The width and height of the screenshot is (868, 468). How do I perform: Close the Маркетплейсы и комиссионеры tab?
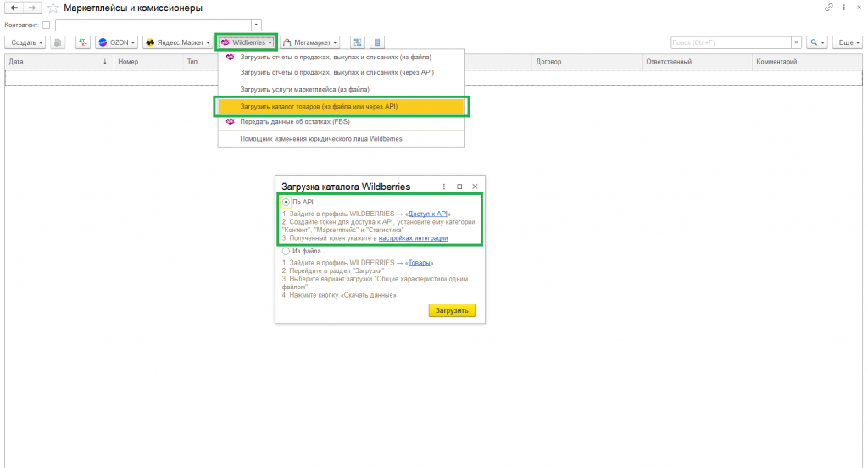[x=860, y=7]
